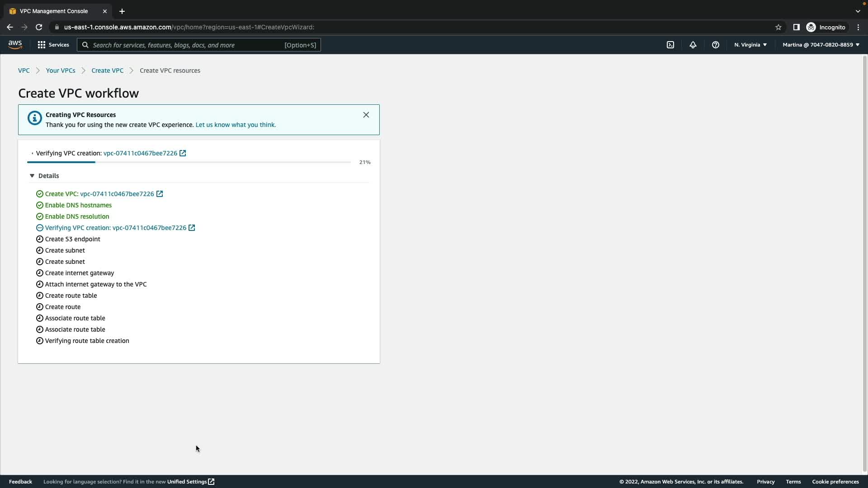This screenshot has width=868, height=488.
Task: Click the browser side panel icon
Action: (x=796, y=27)
